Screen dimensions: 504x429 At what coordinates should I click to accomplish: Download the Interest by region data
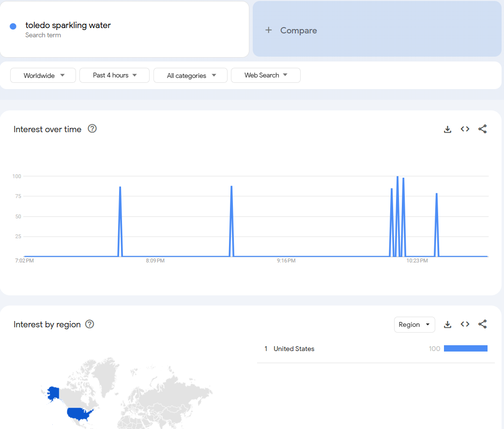click(447, 324)
